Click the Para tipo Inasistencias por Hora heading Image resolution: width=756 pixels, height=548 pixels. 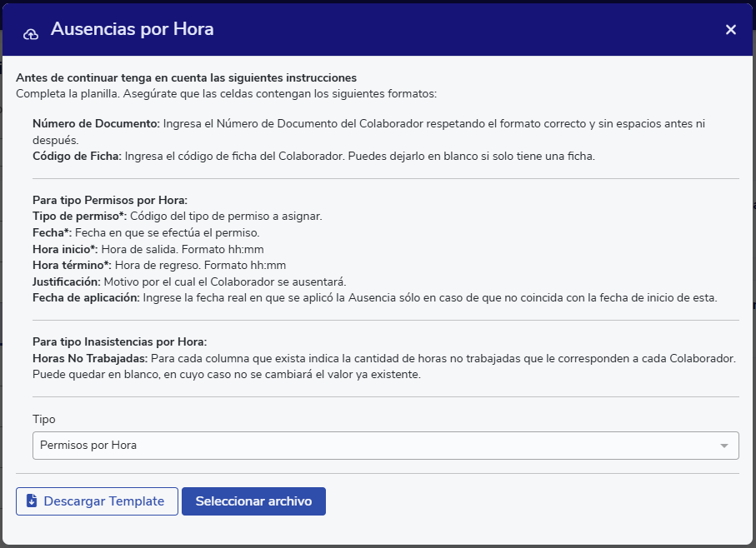pyautogui.click(x=119, y=341)
